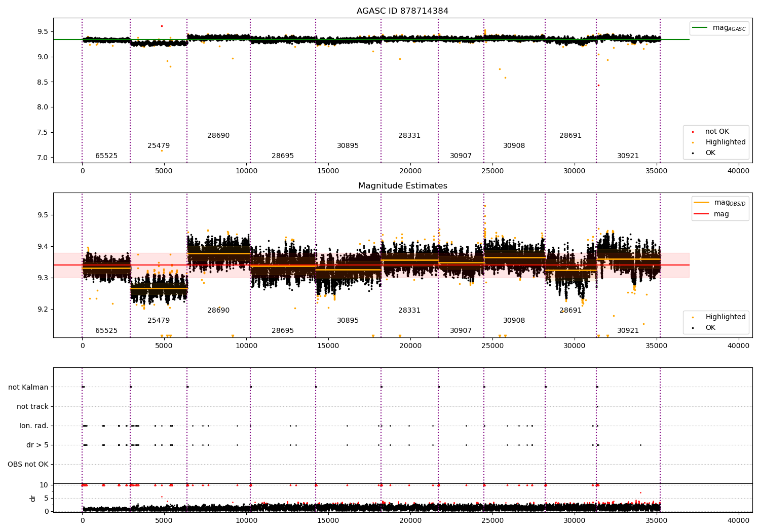Click obsid label 30908 in the top panel
Screen dimensions: 760x532
(514, 146)
